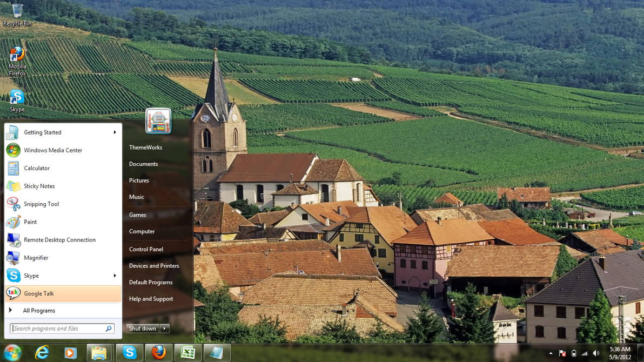Image resolution: width=644 pixels, height=362 pixels.
Task: Start Windows Media Center
Action: pos(52,150)
